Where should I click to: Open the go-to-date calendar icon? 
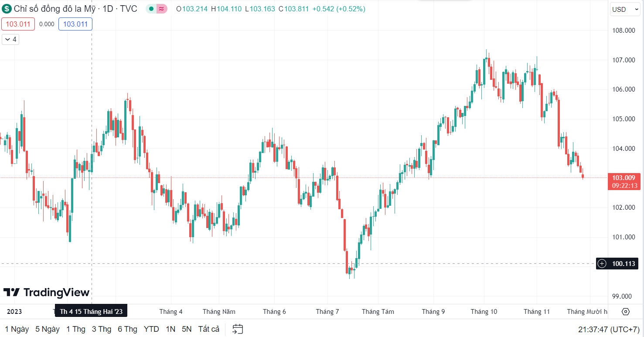[238, 329]
